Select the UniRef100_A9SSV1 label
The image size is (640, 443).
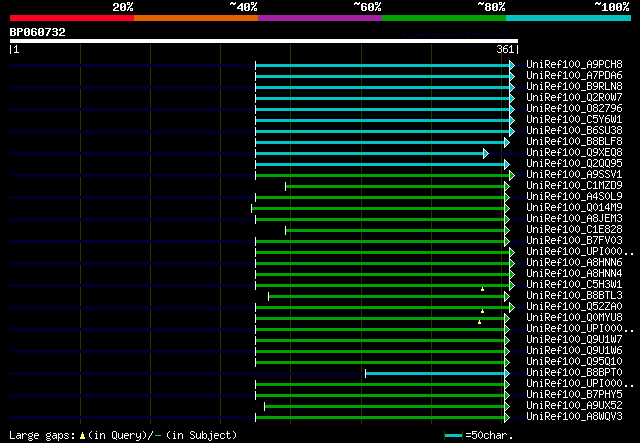pyautogui.click(x=574, y=174)
